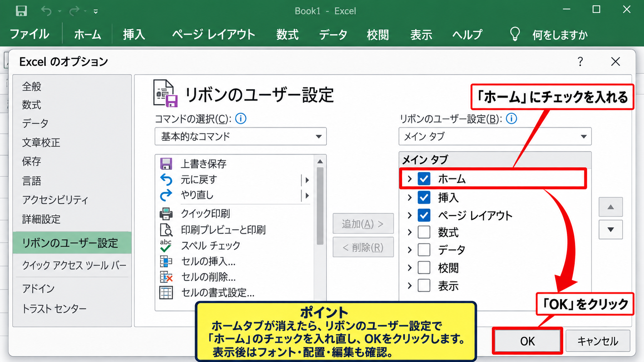Screen dimensions: 644x362
Task: Check the 表示 checkbox
Action: 424,286
